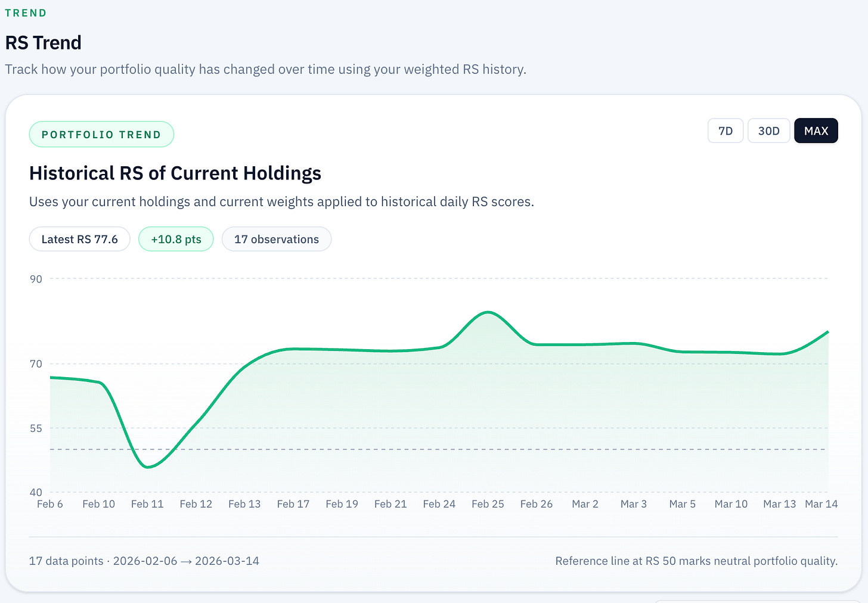The image size is (868, 603).
Task: Click the PORTFOLIO TREND badge
Action: coord(101,134)
